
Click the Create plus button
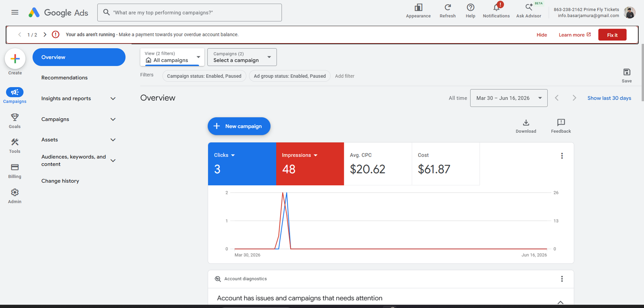(15, 59)
